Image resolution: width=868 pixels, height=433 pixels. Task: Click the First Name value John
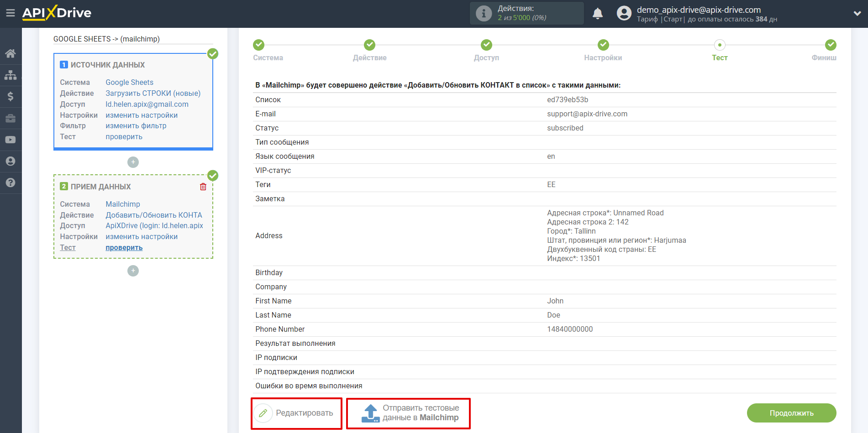click(x=555, y=301)
